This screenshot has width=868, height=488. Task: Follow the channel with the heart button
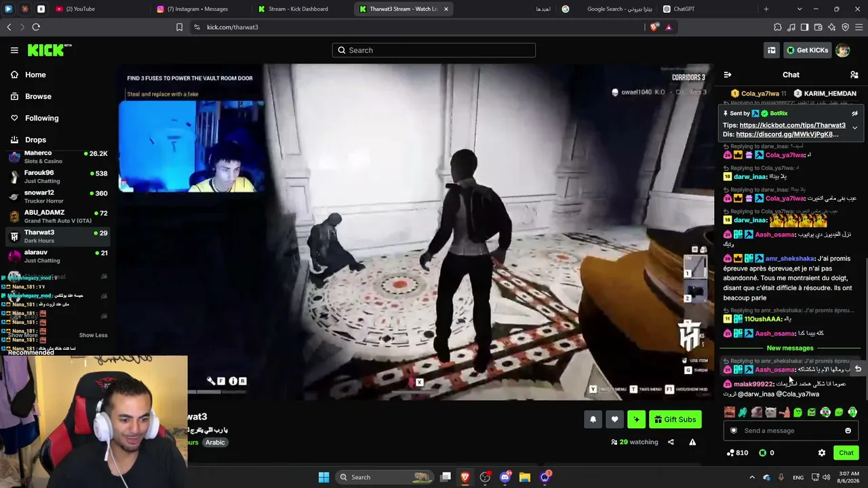point(614,420)
